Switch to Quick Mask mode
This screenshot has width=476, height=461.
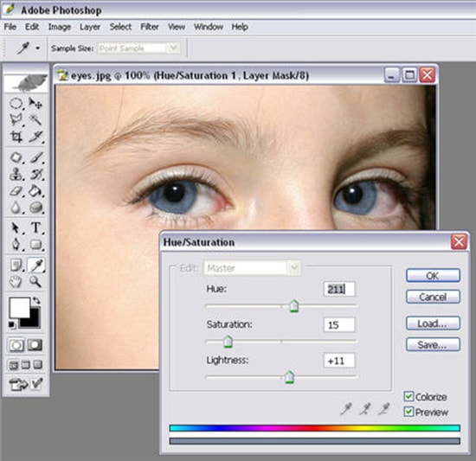click(x=35, y=345)
